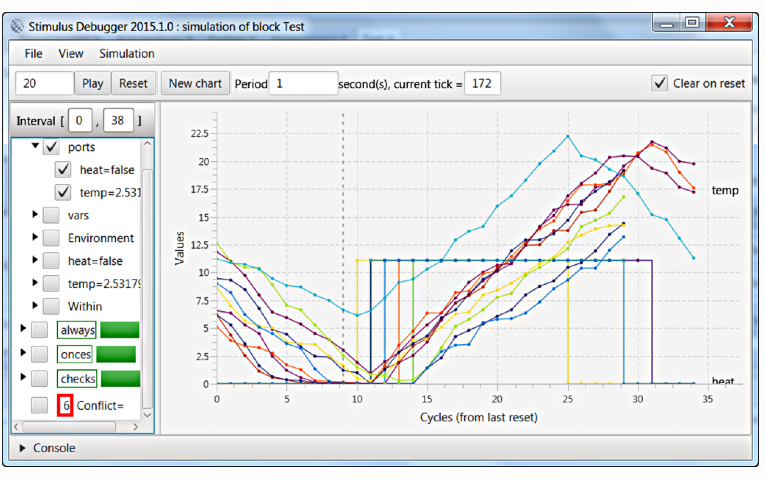Enable the vars checkbox
Viewport: 766px width, 479px height.
(51, 215)
